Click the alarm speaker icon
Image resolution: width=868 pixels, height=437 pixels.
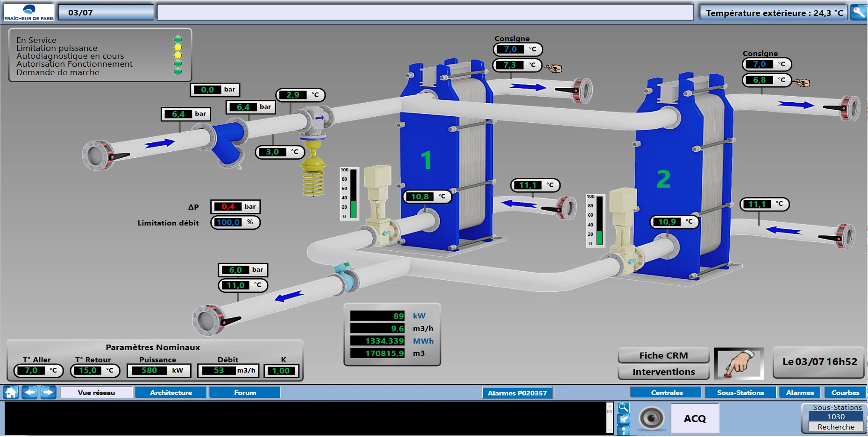(651, 418)
